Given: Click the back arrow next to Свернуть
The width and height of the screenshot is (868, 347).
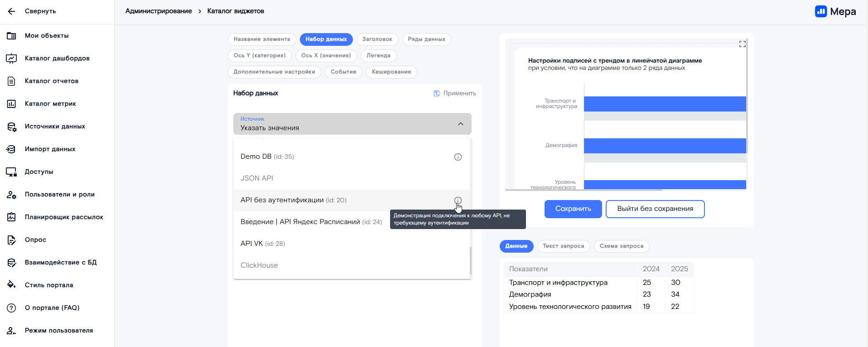Looking at the screenshot, I should click(x=11, y=11).
